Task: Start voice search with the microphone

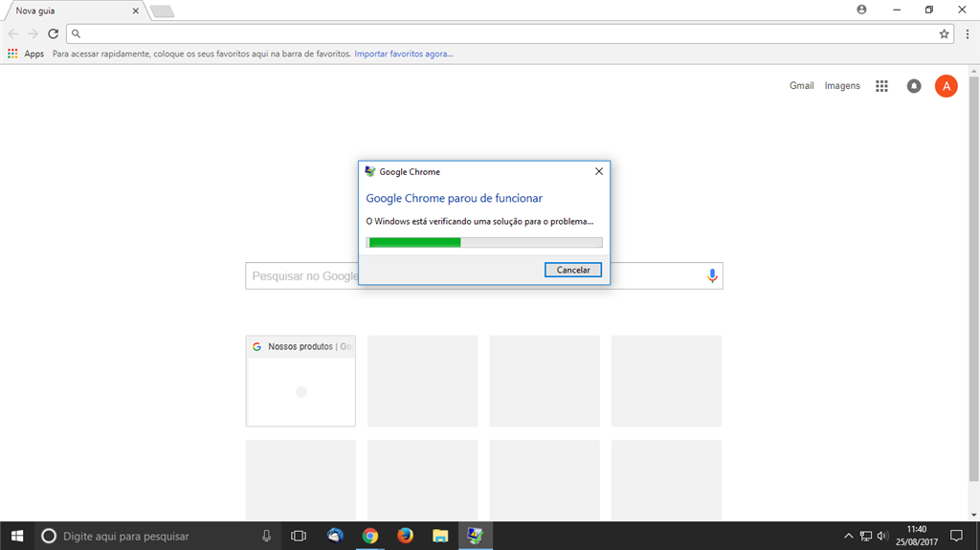Action: 712,275
